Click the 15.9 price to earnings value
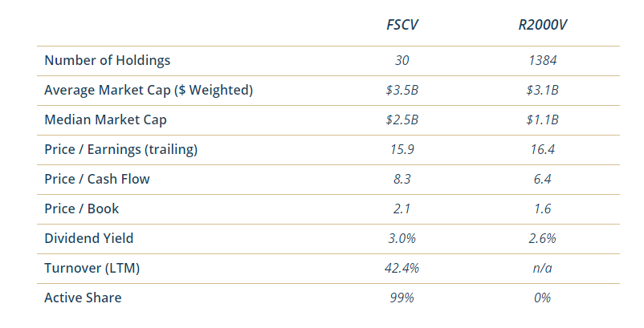Screen dimensions: 644x328 coord(402,149)
